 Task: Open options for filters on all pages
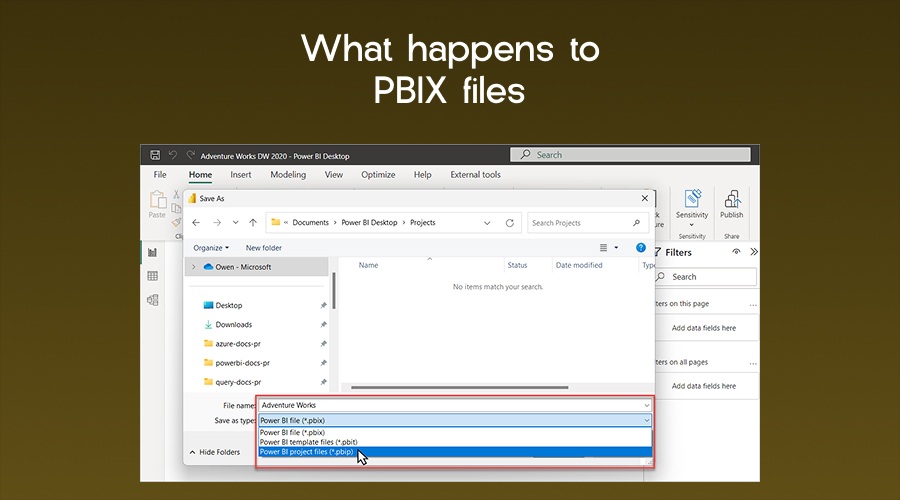click(x=753, y=363)
